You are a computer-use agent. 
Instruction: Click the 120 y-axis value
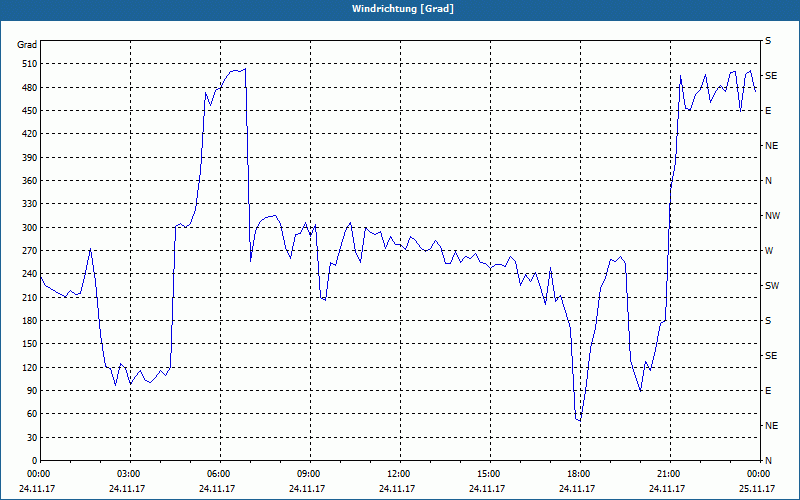pyautogui.click(x=30, y=367)
